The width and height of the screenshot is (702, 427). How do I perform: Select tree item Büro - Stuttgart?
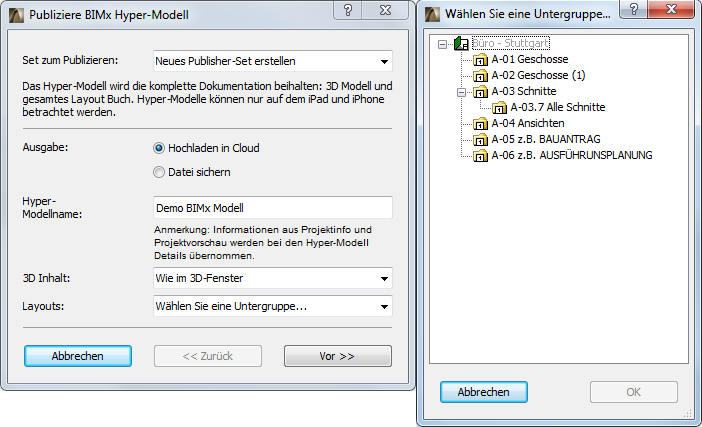coord(510,43)
